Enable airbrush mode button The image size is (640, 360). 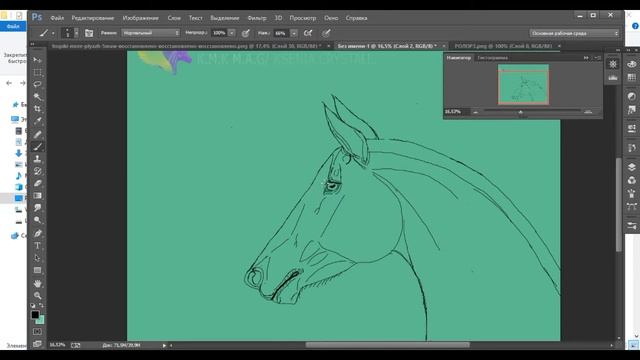tap(308, 33)
